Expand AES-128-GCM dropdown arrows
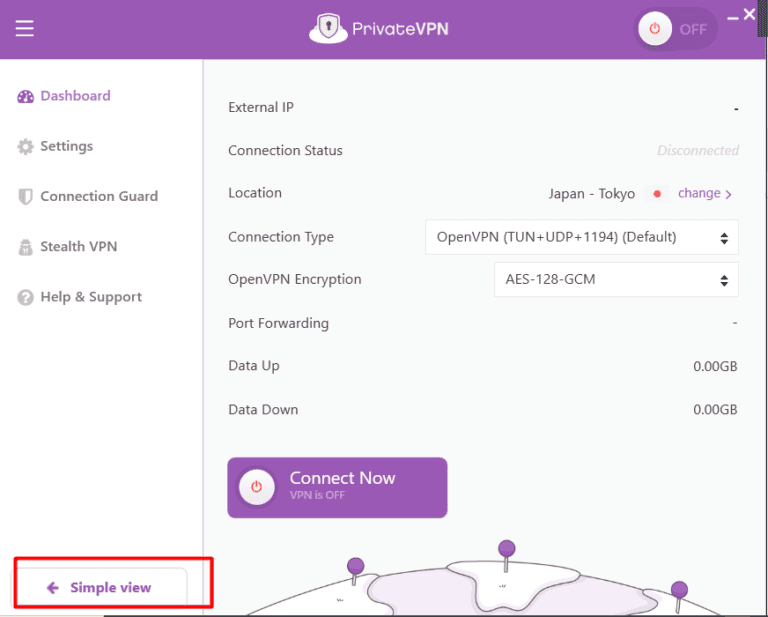 pos(724,281)
